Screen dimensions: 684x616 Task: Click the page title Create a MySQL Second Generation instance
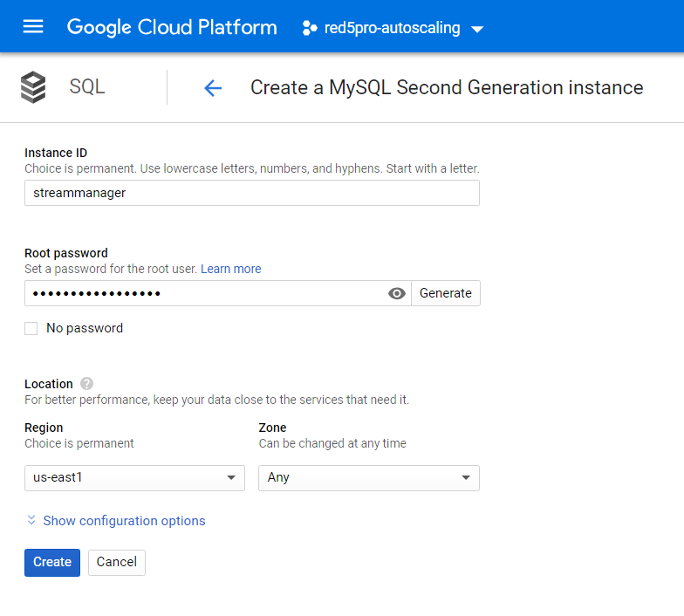pos(447,87)
